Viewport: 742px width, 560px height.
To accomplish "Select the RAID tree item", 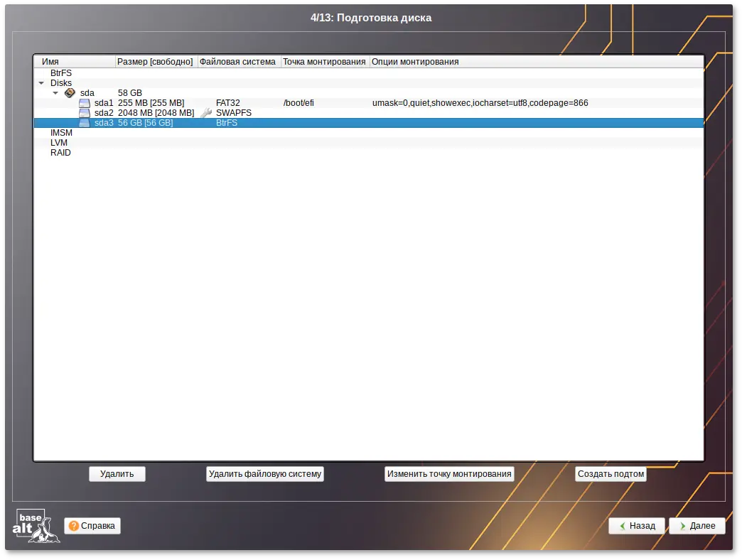I will 60,153.
